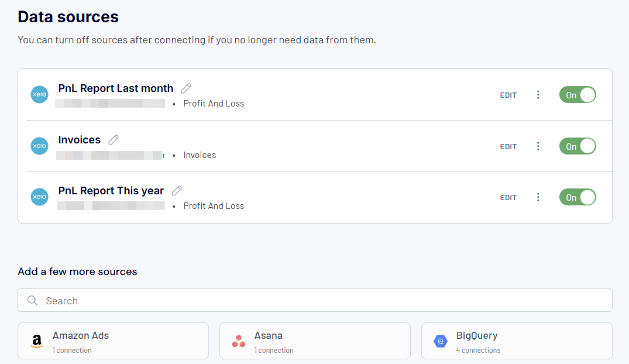The image size is (629, 364).
Task: Click the Amazon Ads logo icon
Action: point(37,341)
